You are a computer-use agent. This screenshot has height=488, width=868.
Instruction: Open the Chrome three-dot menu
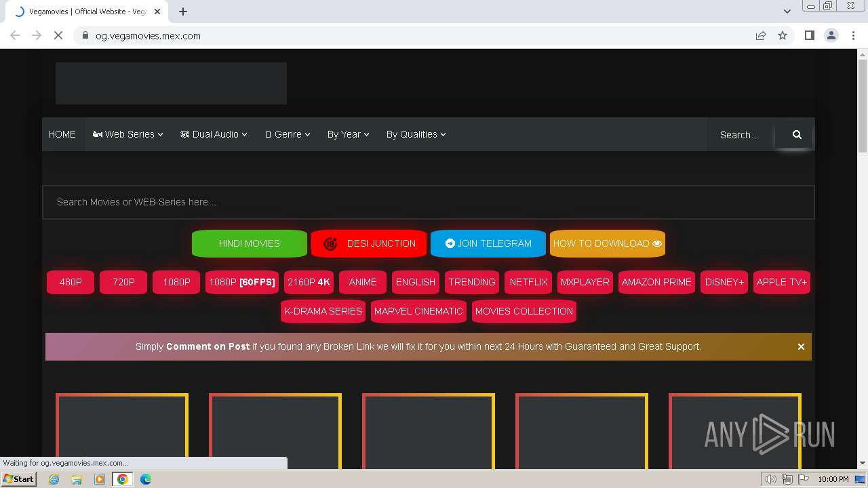[853, 36]
